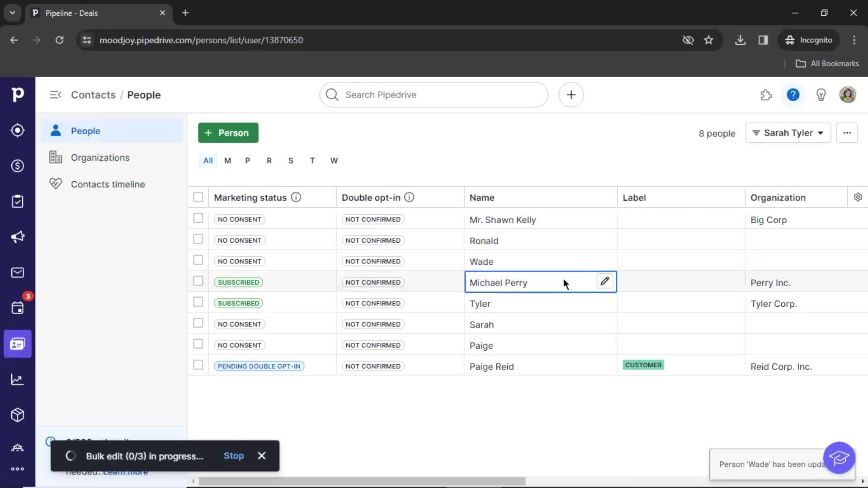Open the more actions ellipsis menu
Viewport: 868px width, 488px height.
tap(847, 133)
